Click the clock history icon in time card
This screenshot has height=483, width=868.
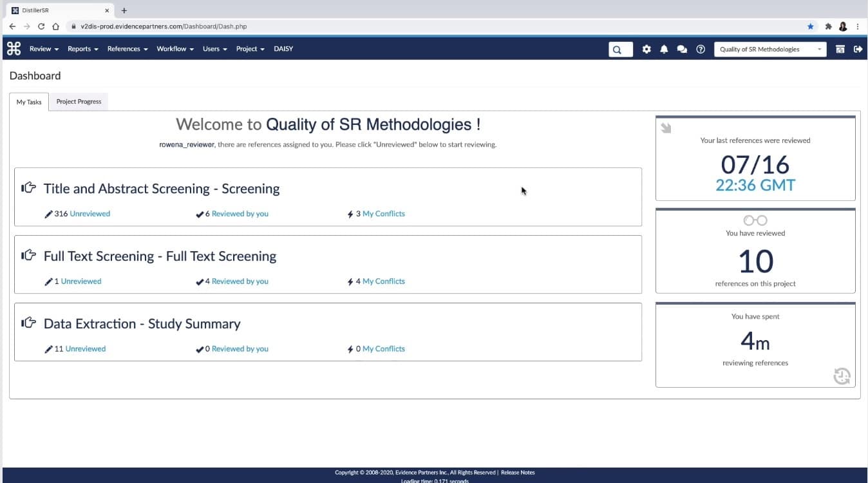pyautogui.click(x=842, y=376)
